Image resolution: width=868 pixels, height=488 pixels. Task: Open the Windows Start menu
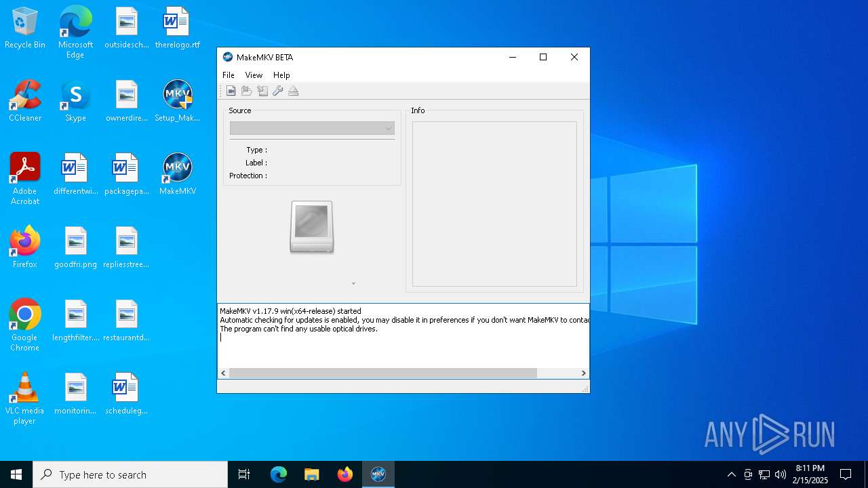click(16, 474)
